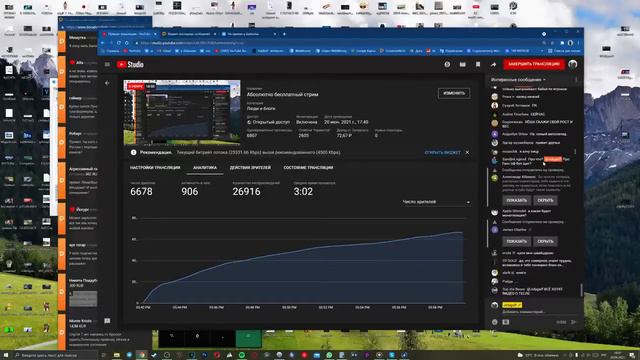
Task: Click the 906 analytics value
Action: 190,191
